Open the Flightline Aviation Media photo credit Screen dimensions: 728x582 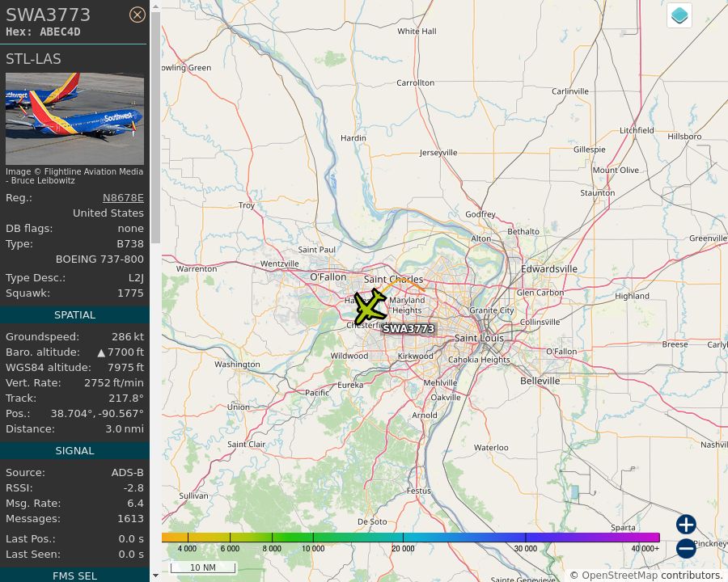click(74, 175)
